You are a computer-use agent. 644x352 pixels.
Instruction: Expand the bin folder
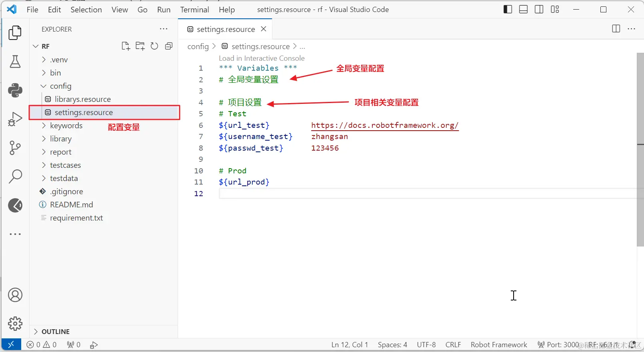pyautogui.click(x=104, y=73)
